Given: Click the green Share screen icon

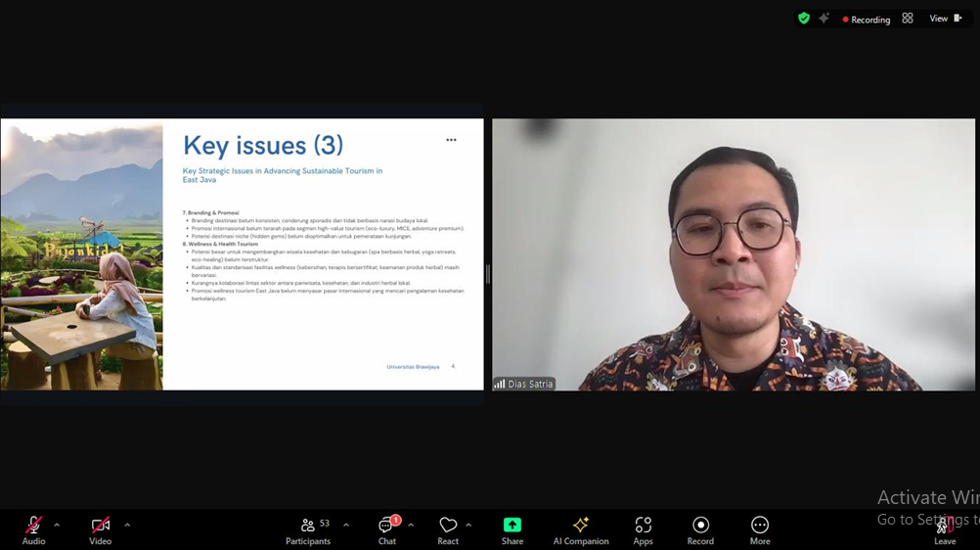Looking at the screenshot, I should click(x=512, y=529).
